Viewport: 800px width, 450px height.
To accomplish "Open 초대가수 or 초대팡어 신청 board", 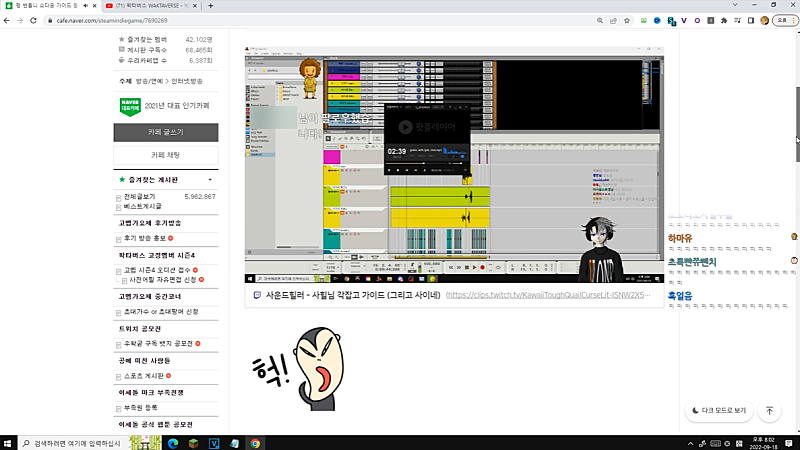I will [x=161, y=312].
